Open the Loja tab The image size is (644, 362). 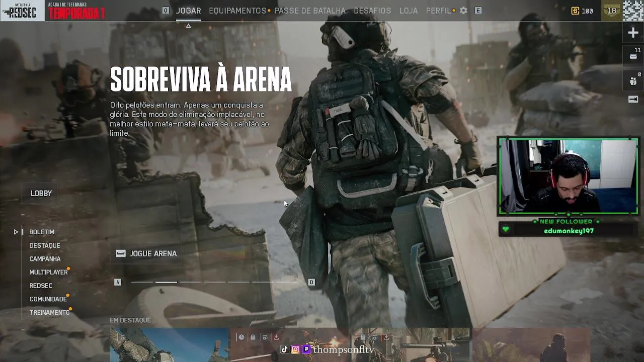point(409,11)
